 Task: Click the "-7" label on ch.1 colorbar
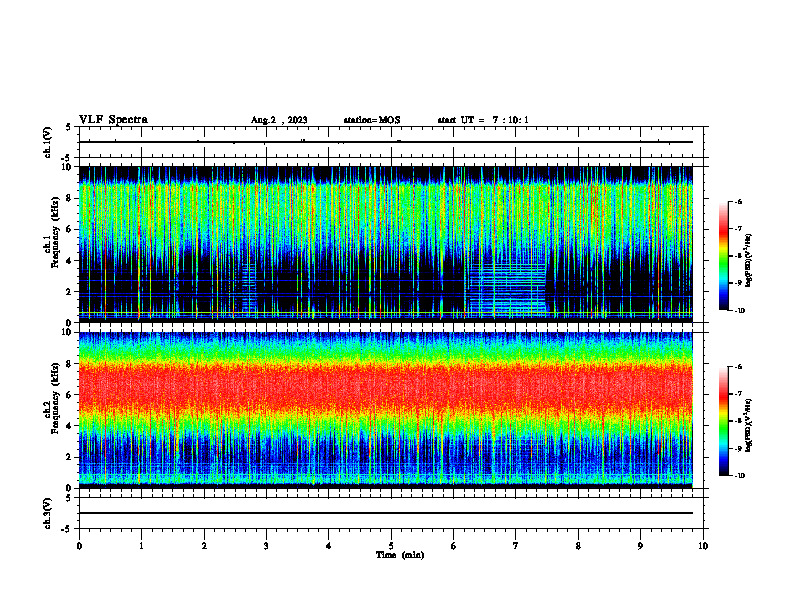coord(738,229)
